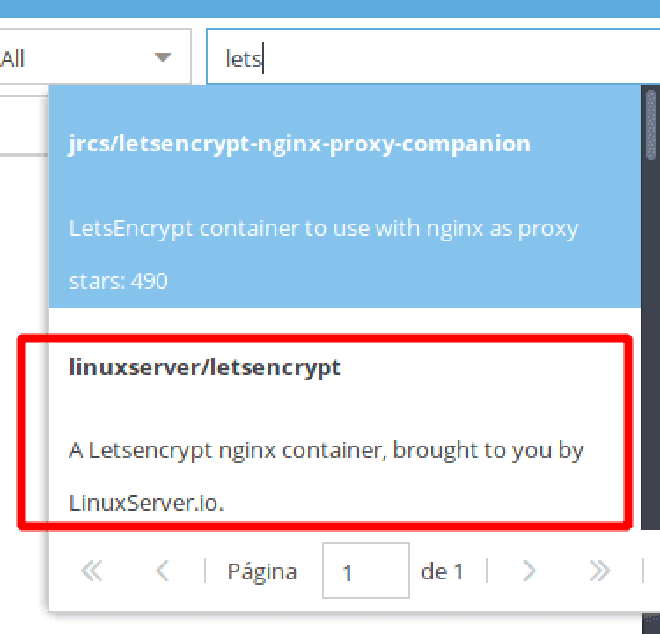660x634 pixels.
Task: Click the blue window header bar
Action: click(x=330, y=8)
